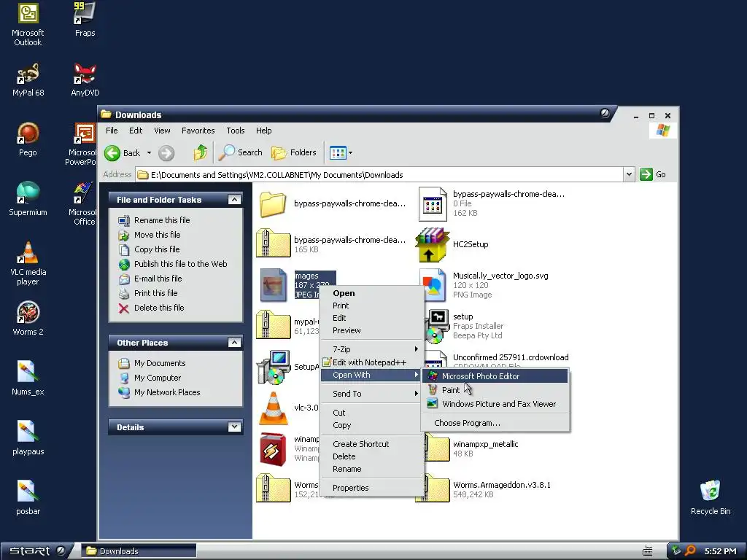Viewport: 747px width, 560px height.
Task: Click the Start button
Action: (36, 551)
